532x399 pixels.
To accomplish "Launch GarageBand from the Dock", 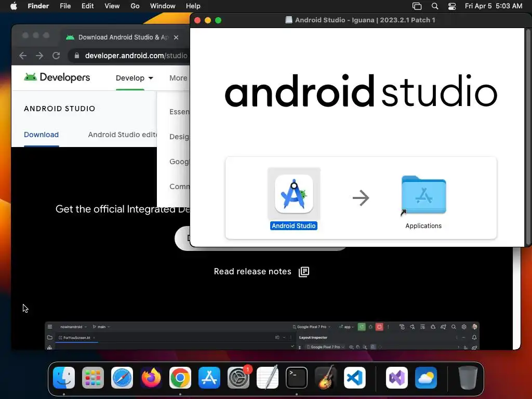I will tap(326, 378).
